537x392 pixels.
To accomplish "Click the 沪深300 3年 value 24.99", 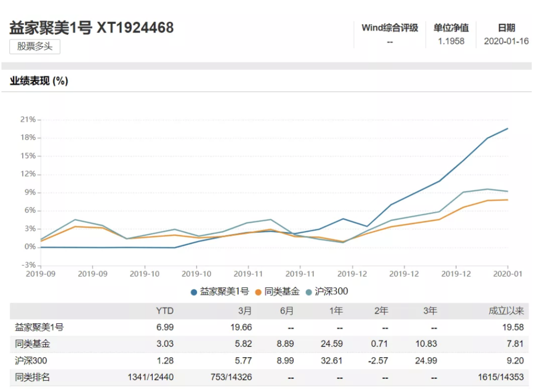I will coord(427,361).
